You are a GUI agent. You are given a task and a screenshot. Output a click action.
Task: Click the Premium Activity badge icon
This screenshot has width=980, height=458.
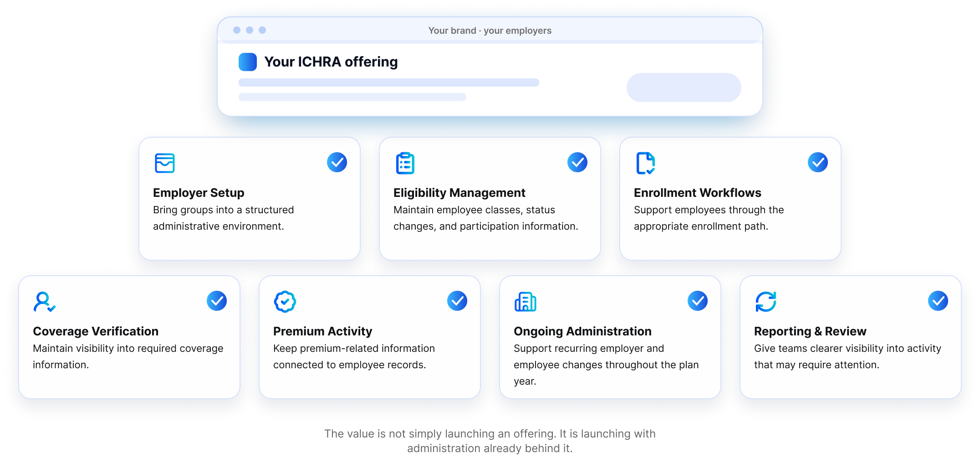click(285, 302)
